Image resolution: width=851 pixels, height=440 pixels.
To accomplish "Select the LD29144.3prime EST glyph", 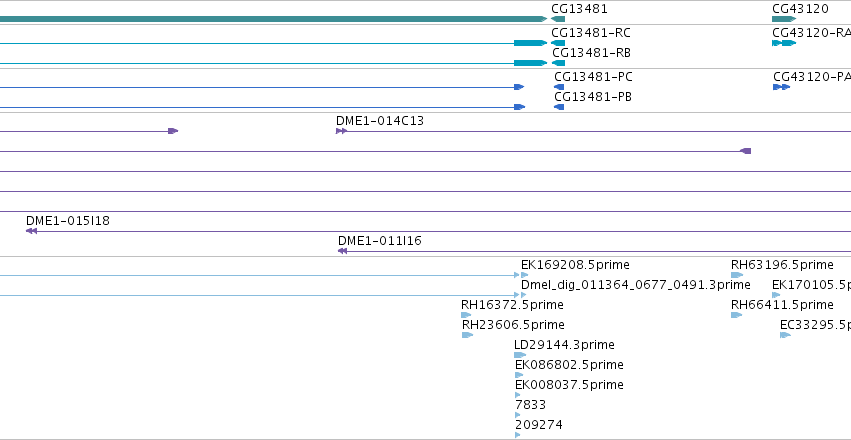I will click(x=520, y=355).
